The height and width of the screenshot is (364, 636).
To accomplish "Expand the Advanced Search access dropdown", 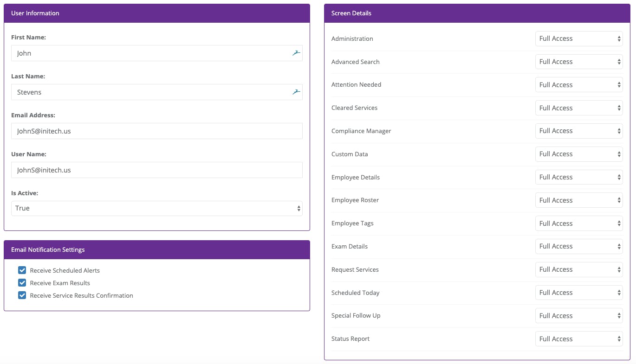I will (578, 62).
